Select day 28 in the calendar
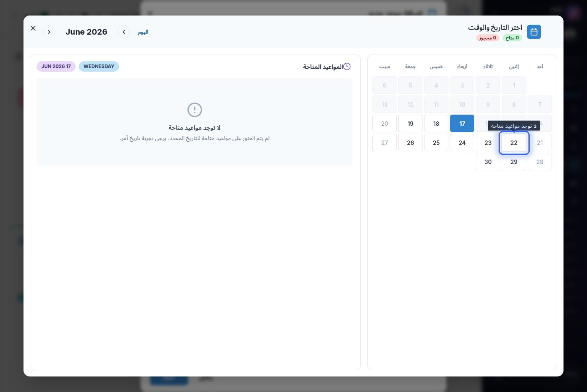587x392 pixels. click(x=540, y=162)
